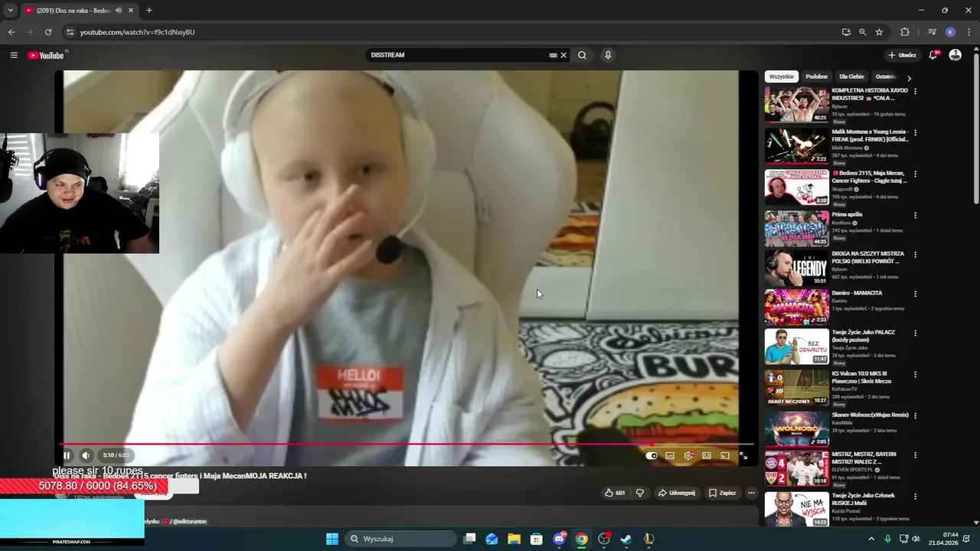Switch the player to theater mode
Screen dimensions: 980x551
(707, 455)
